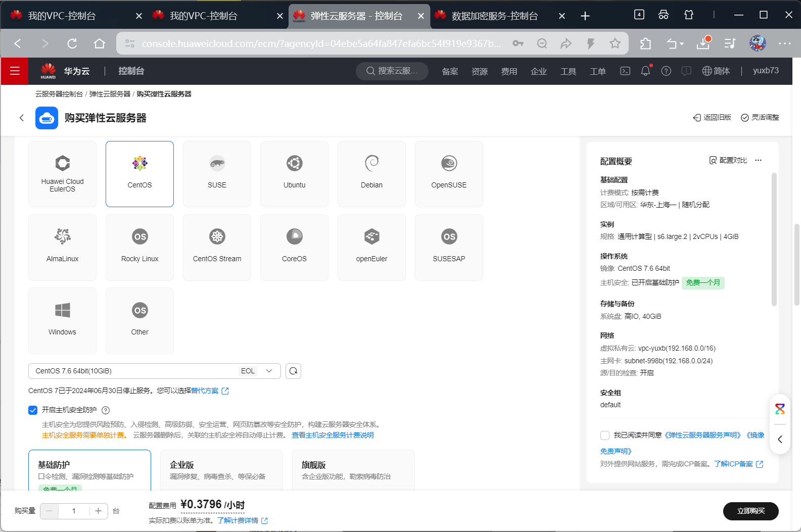The image size is (801, 532).
Task: Open the 工具 header menu
Action: (568, 71)
